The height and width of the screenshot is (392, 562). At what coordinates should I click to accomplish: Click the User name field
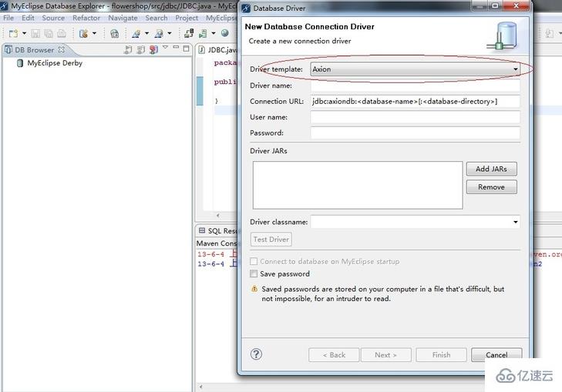(x=415, y=117)
